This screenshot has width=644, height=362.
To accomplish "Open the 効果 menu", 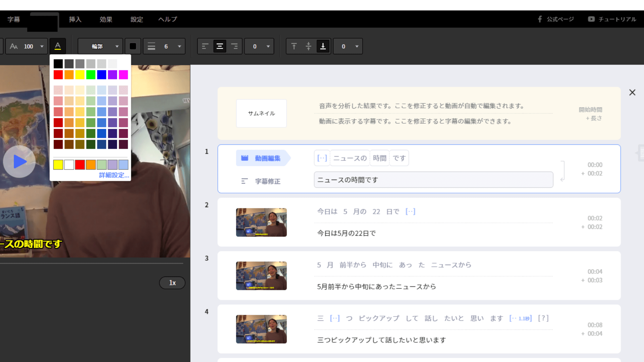I will (106, 19).
